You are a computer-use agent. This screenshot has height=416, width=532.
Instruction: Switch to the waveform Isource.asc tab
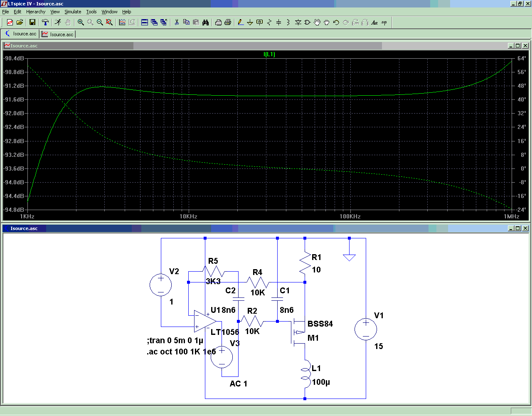tap(57, 35)
